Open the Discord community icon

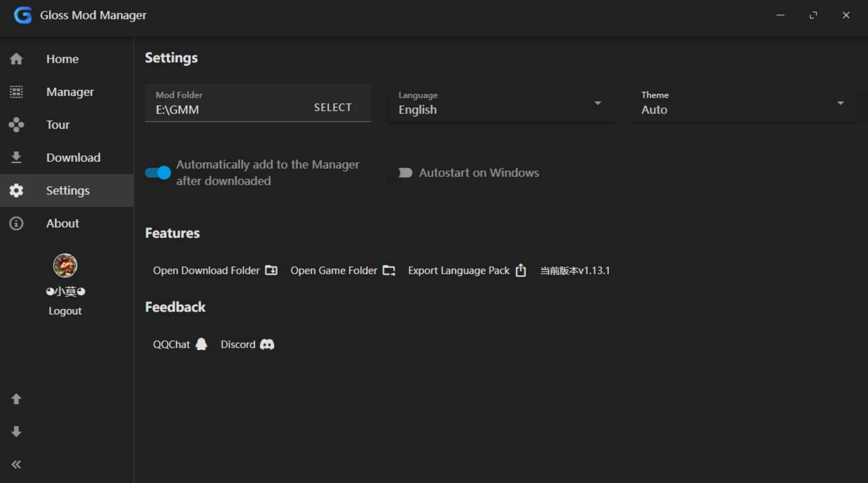(x=267, y=344)
